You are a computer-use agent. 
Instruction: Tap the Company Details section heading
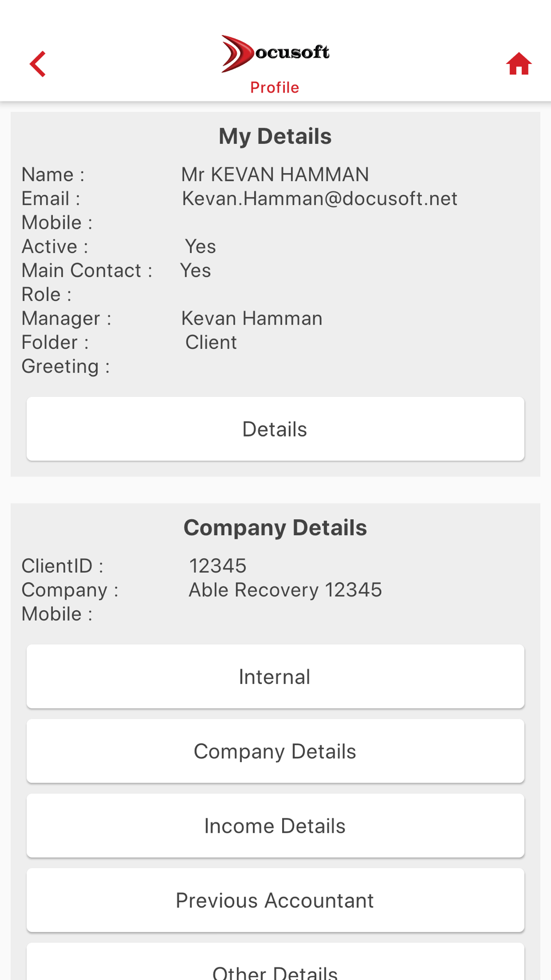(x=275, y=527)
